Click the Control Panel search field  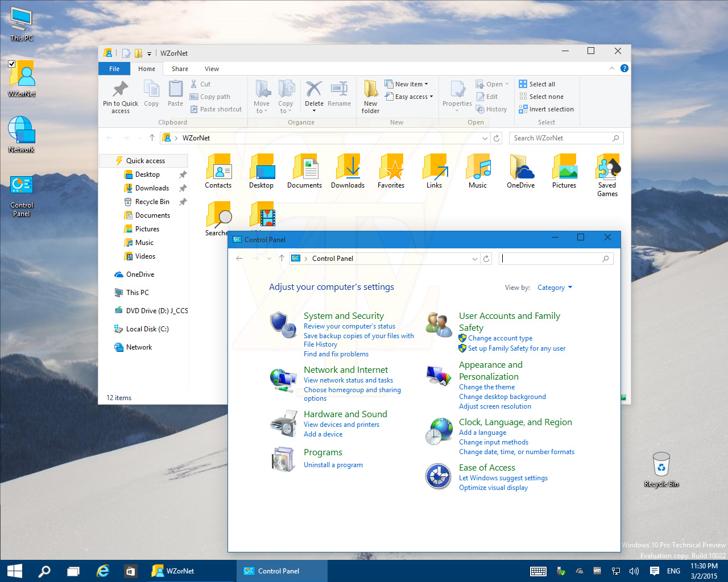(x=556, y=259)
